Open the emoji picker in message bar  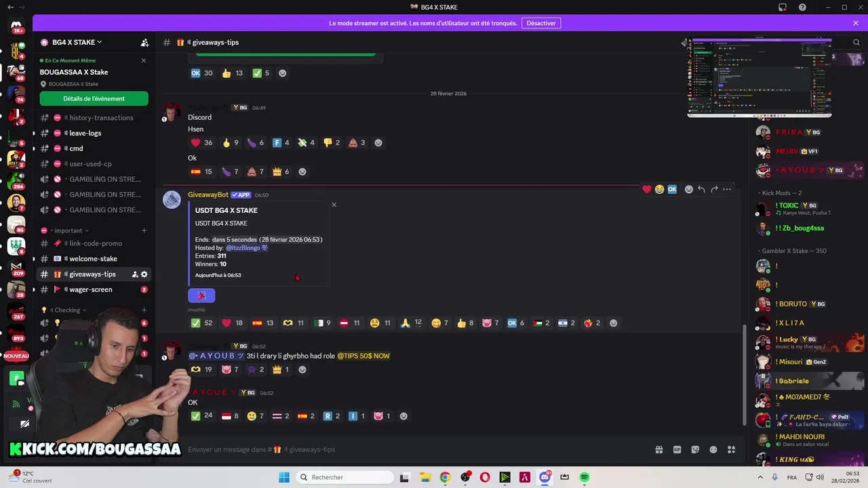click(713, 449)
